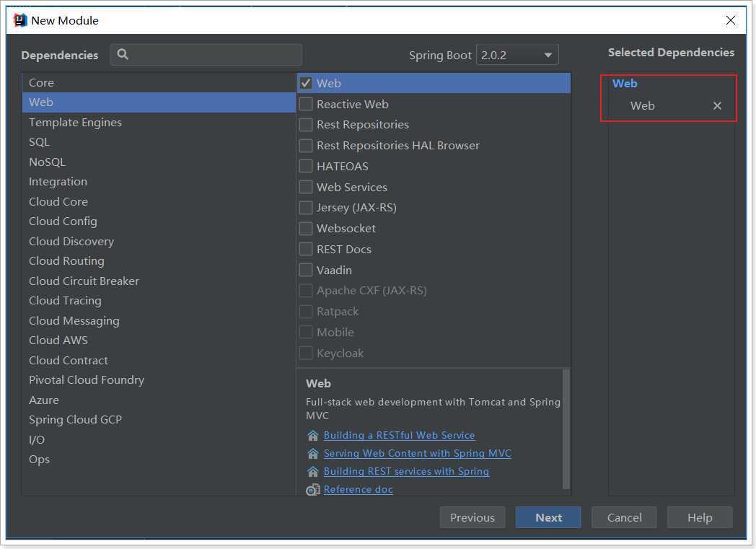Remove Web dependency with the X icon

click(x=717, y=105)
